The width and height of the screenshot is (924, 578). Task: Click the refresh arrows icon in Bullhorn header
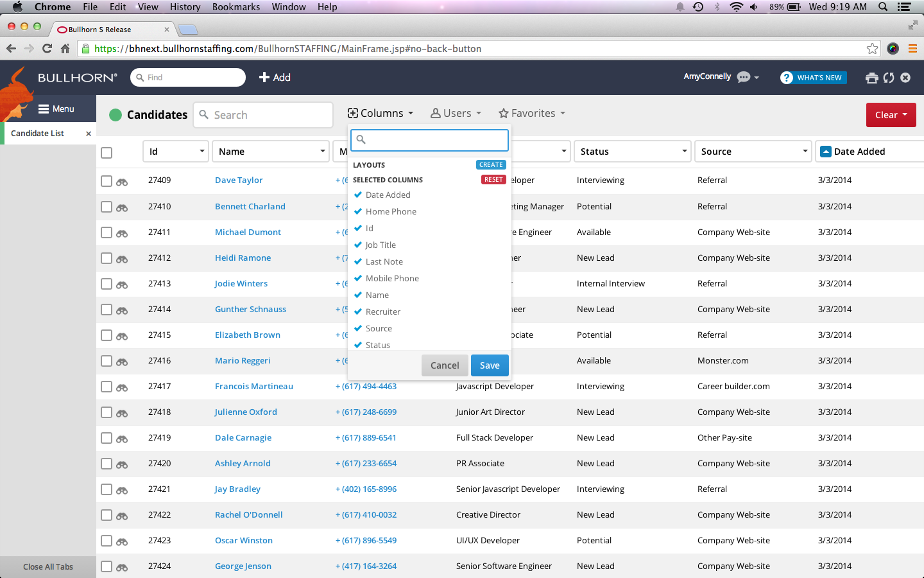(889, 78)
